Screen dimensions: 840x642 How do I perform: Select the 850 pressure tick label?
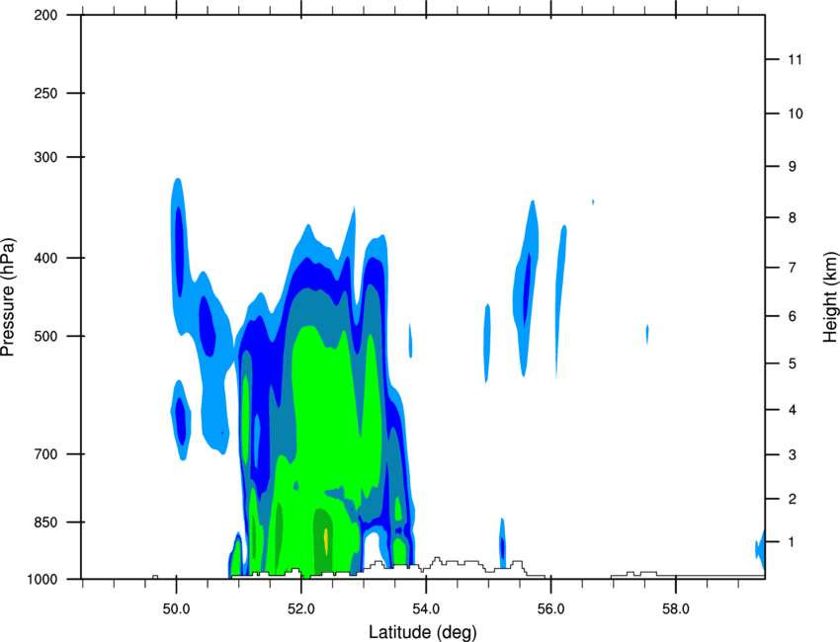45,522
